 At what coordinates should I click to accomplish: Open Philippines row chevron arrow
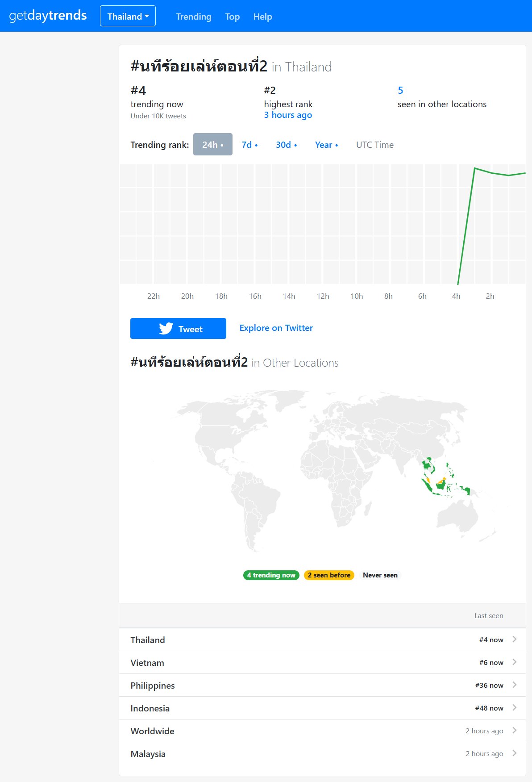click(x=515, y=685)
